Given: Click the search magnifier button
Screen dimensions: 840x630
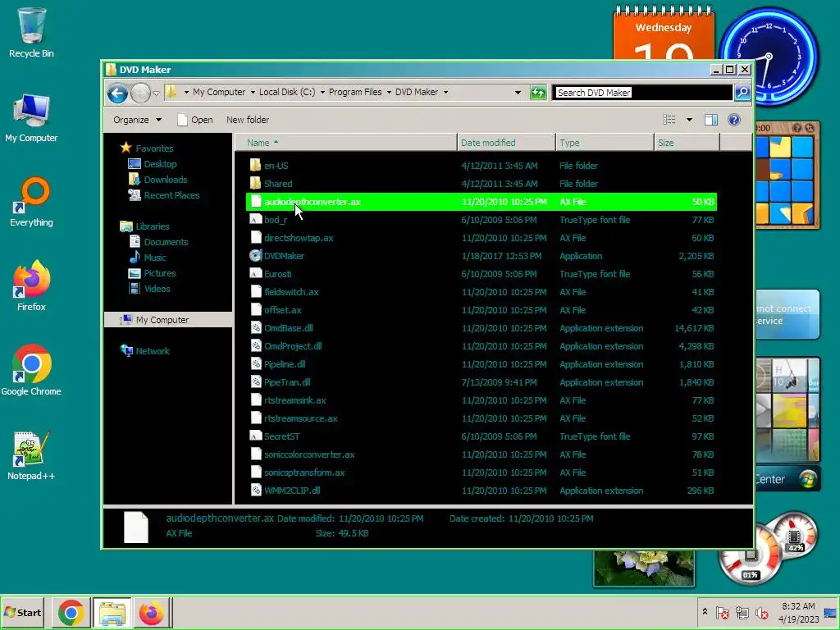Looking at the screenshot, I should [x=742, y=93].
